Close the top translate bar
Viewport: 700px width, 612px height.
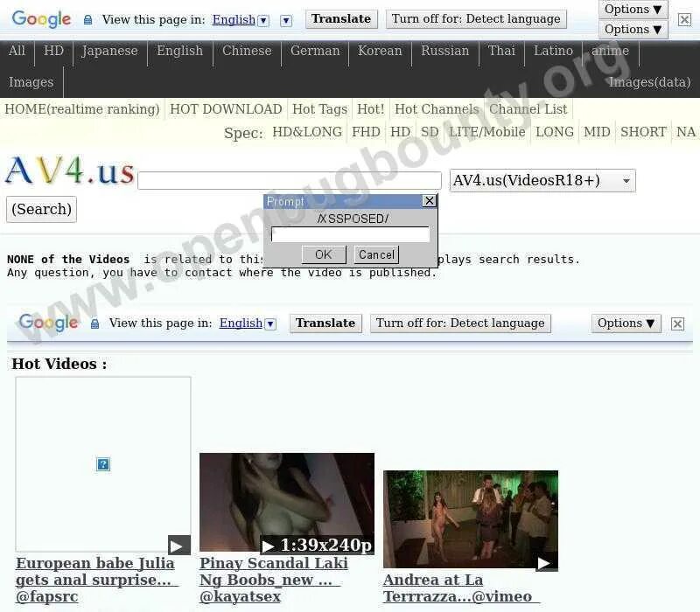[684, 19]
